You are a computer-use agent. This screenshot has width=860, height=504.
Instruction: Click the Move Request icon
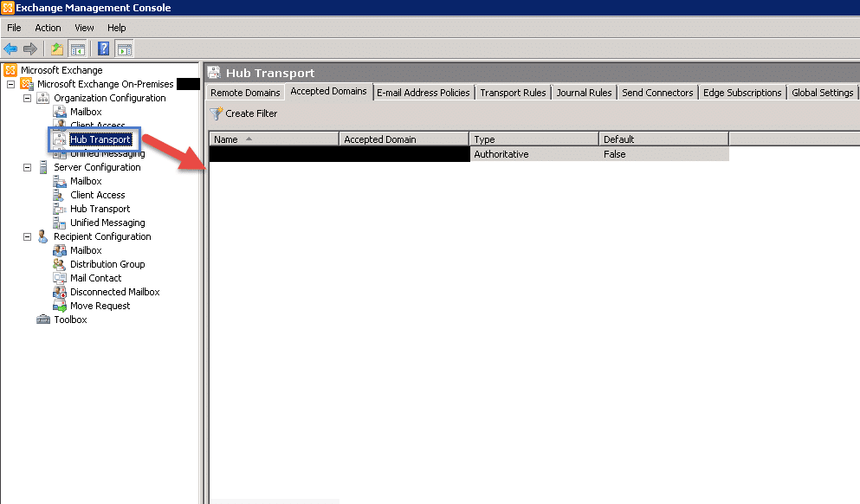point(60,306)
